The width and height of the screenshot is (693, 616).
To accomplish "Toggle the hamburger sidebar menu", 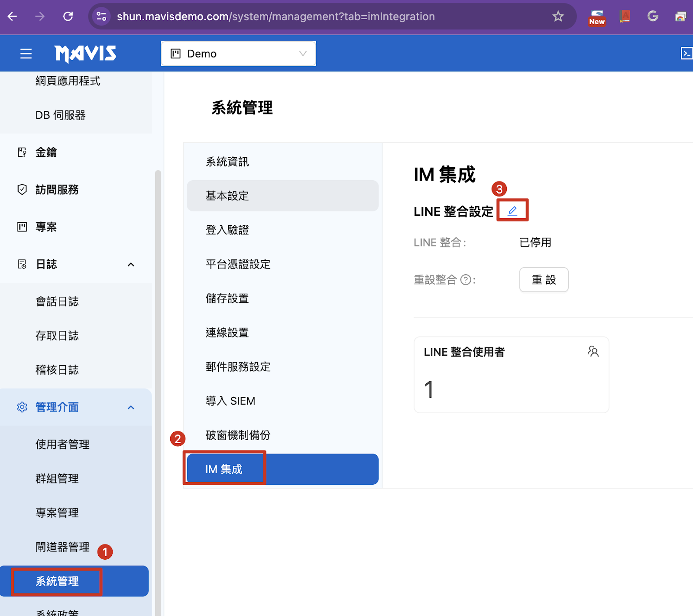I will 26,54.
